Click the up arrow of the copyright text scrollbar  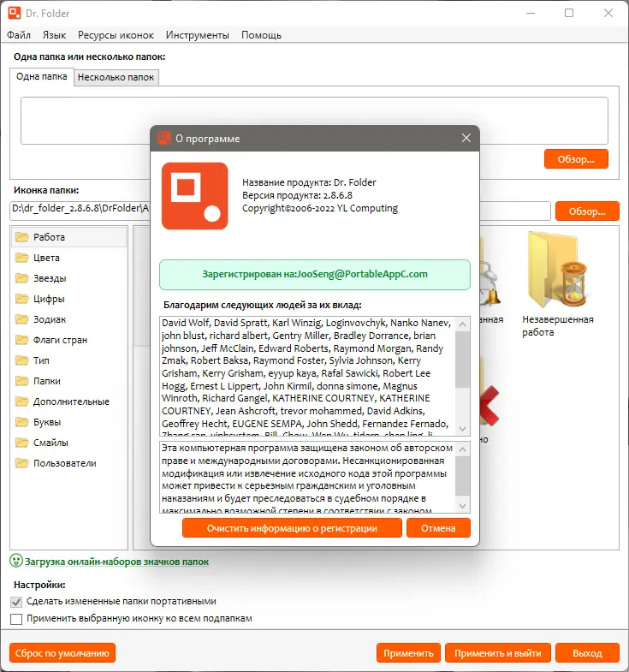pos(462,449)
